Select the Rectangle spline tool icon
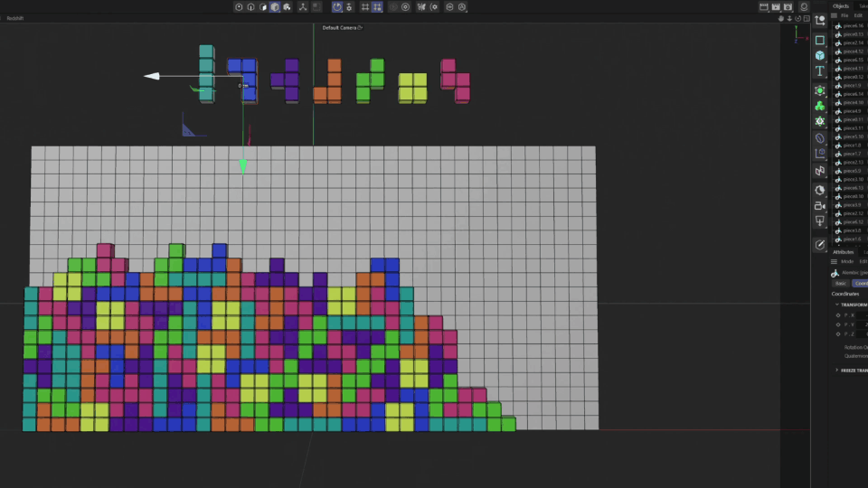868x488 pixels. [820, 41]
